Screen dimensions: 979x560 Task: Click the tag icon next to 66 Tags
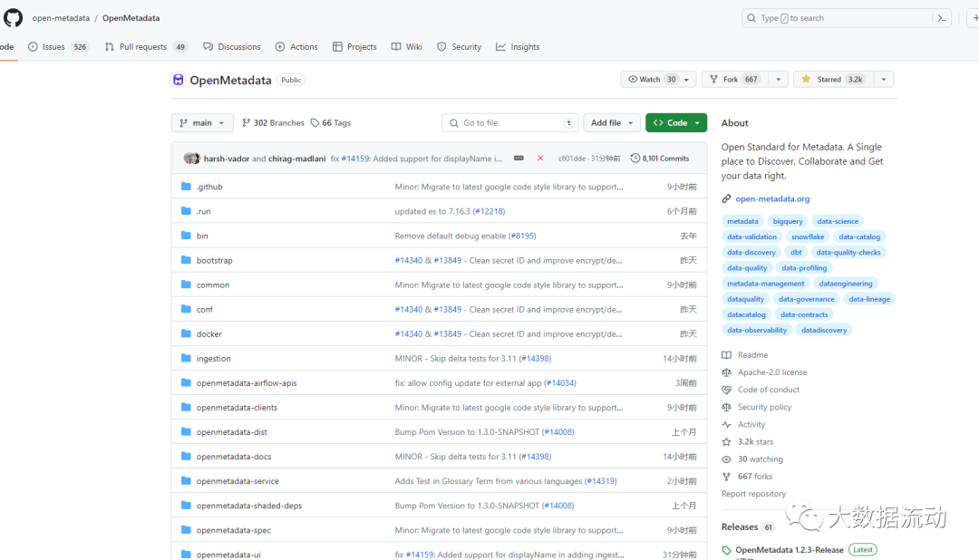click(315, 123)
